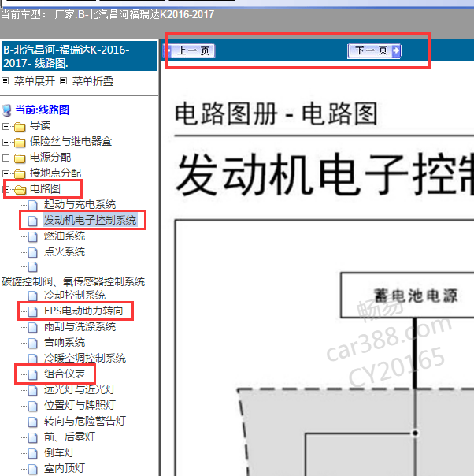Open 位置灯与牌照灯 circuit diagram
This screenshot has height=476, width=474.
80,406
